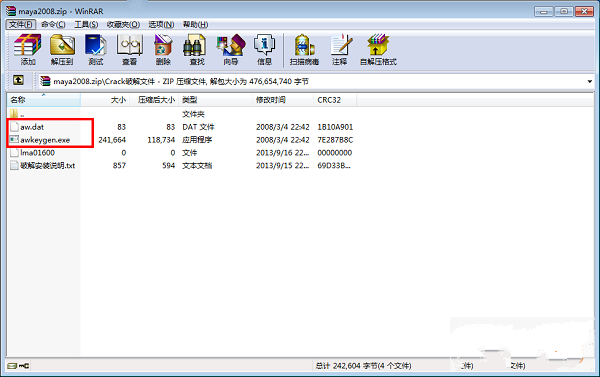Click the date 2013/9/16 for lma01600
This screenshot has width=600, height=377.
click(282, 153)
